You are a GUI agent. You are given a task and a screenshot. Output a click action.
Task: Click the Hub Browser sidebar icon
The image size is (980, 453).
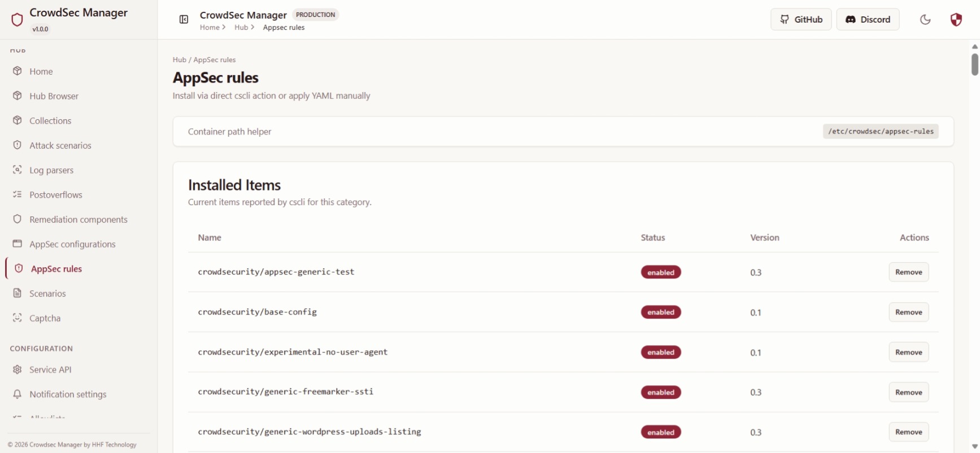tap(18, 95)
